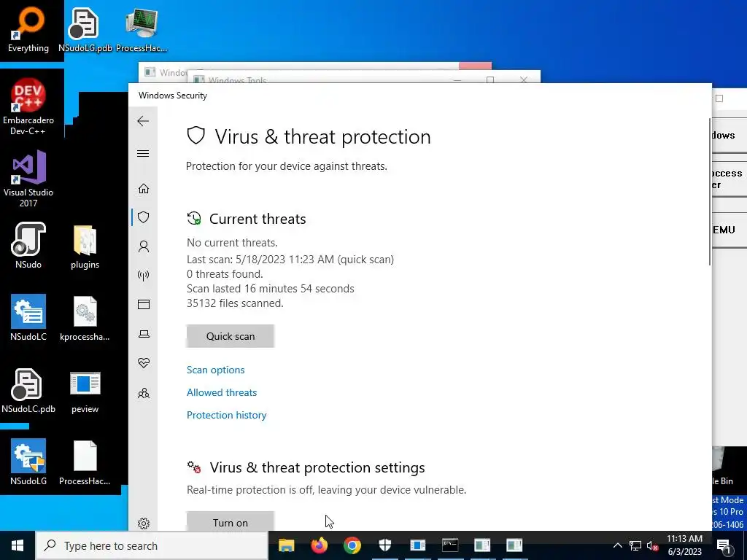Screen dimensions: 747x560
Task: Go back using the arrow in Windows Security
Action: tap(143, 121)
